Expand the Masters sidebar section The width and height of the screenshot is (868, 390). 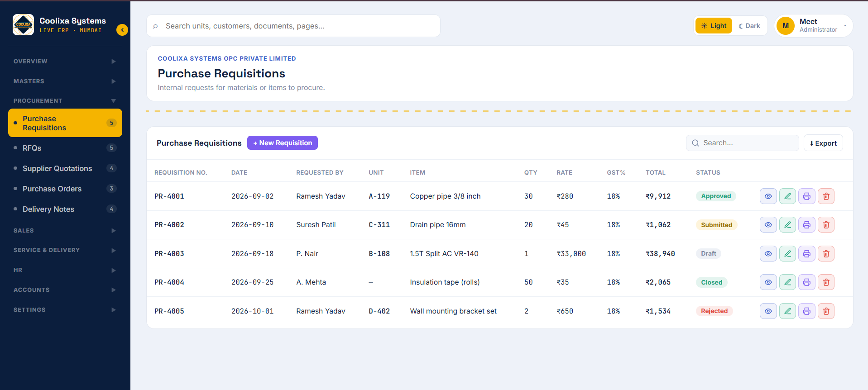tap(65, 81)
